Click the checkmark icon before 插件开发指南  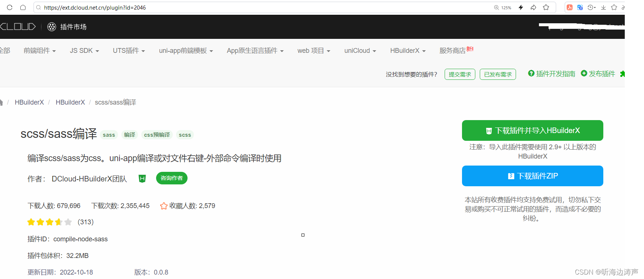coord(531,73)
